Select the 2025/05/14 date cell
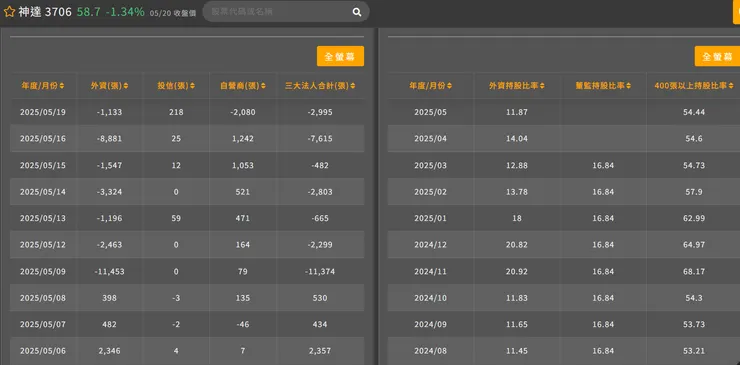 pyautogui.click(x=43, y=192)
